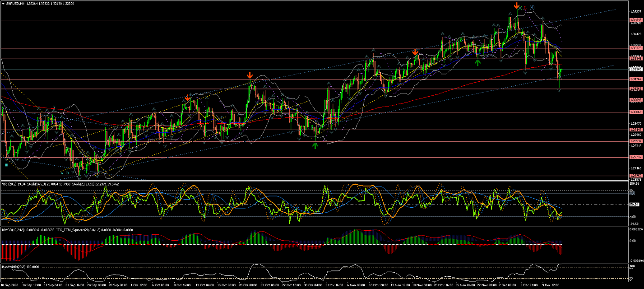Select the green buy arrow at the chart's lowest-placed signal

(x=315, y=145)
